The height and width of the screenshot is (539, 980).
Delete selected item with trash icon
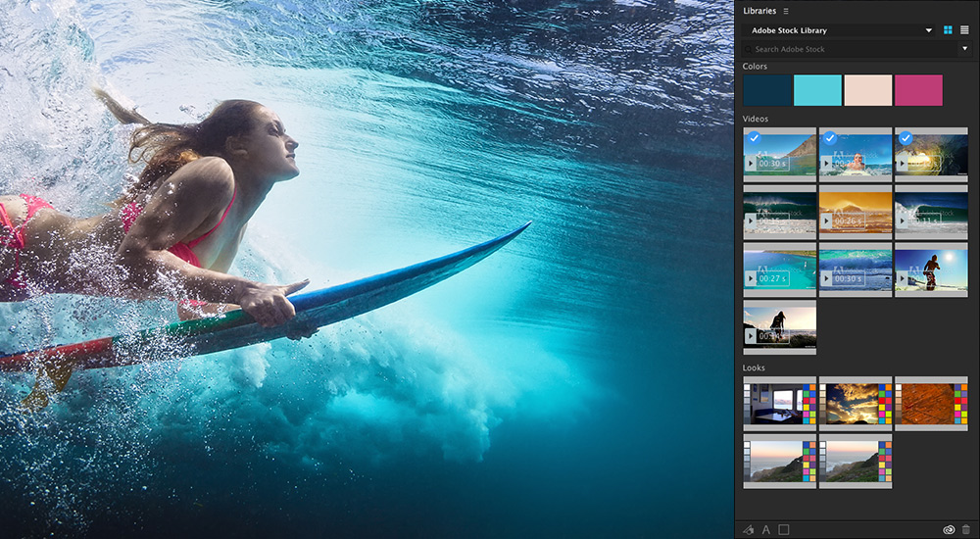(966, 529)
